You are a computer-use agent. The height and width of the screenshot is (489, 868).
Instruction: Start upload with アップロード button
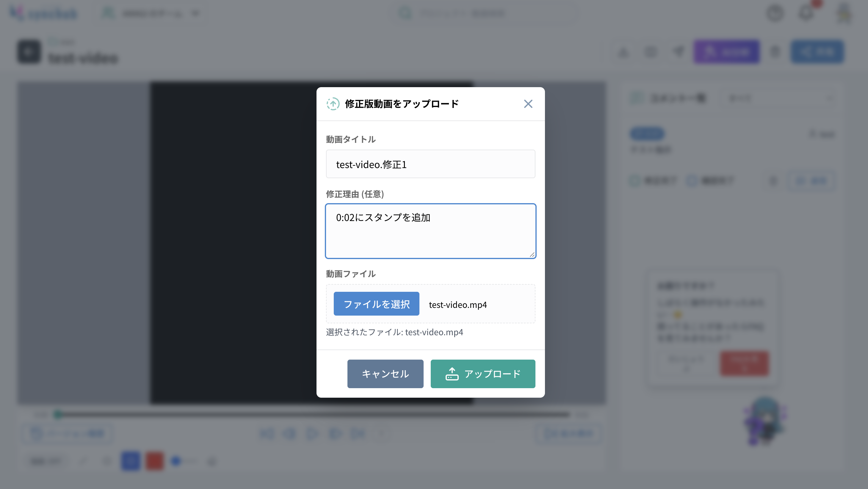(482, 374)
